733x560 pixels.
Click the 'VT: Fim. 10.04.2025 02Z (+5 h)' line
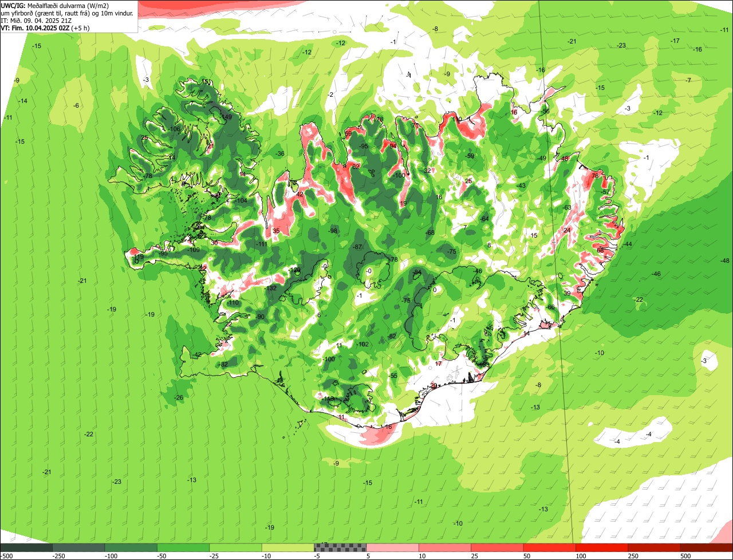45,28
